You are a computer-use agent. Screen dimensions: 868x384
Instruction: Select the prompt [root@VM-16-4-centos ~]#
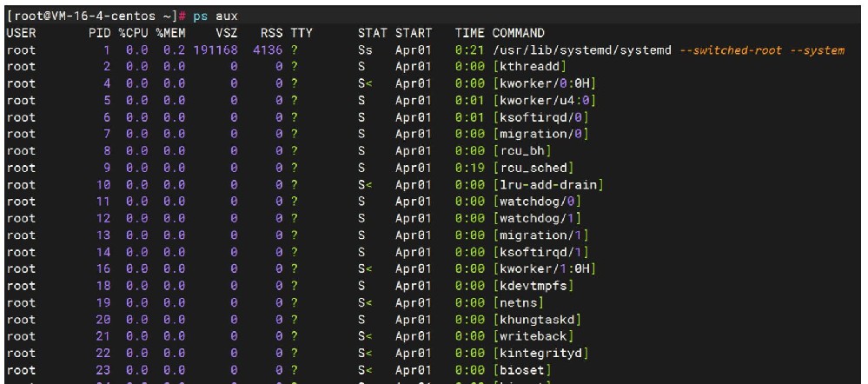tap(96, 17)
